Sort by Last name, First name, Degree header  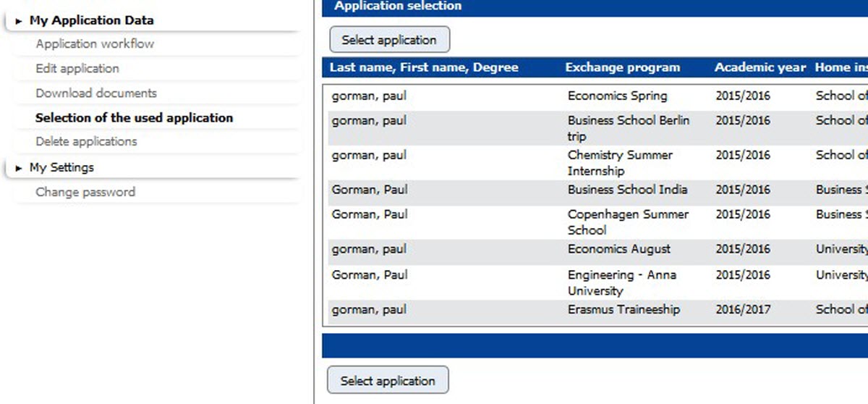tap(424, 67)
